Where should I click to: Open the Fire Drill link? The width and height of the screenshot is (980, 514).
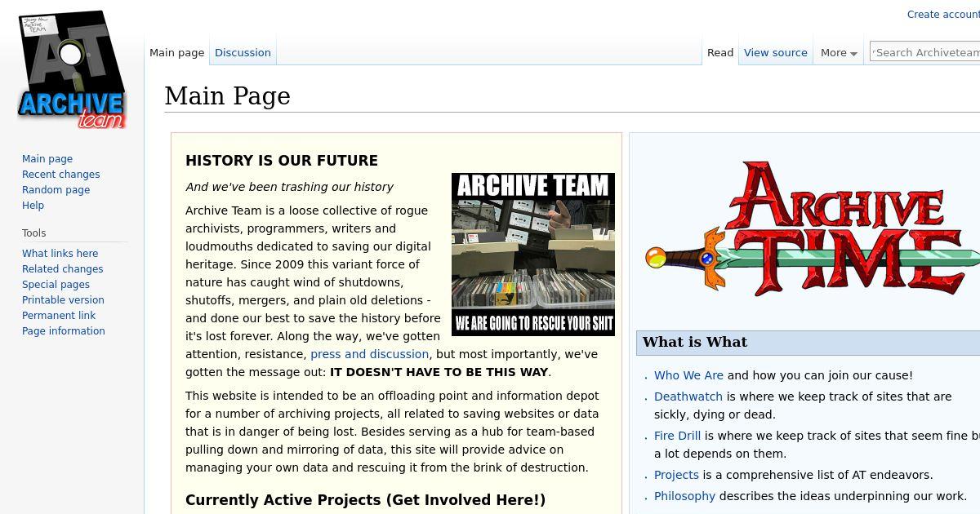point(678,436)
